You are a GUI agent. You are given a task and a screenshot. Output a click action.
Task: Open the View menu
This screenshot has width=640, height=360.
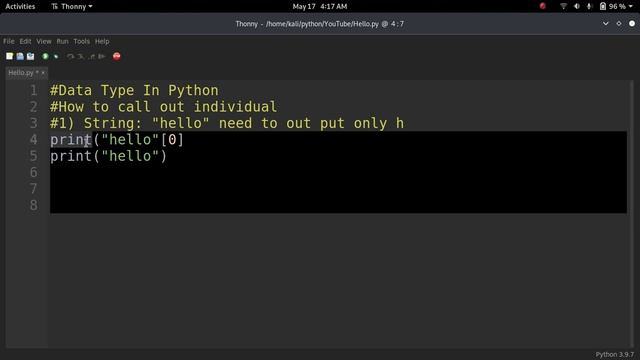44,41
